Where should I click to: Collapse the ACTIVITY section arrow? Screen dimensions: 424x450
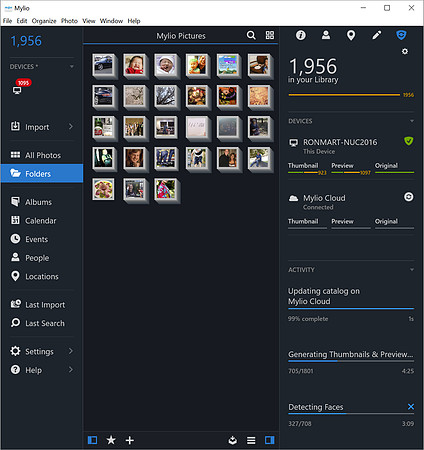412,269
